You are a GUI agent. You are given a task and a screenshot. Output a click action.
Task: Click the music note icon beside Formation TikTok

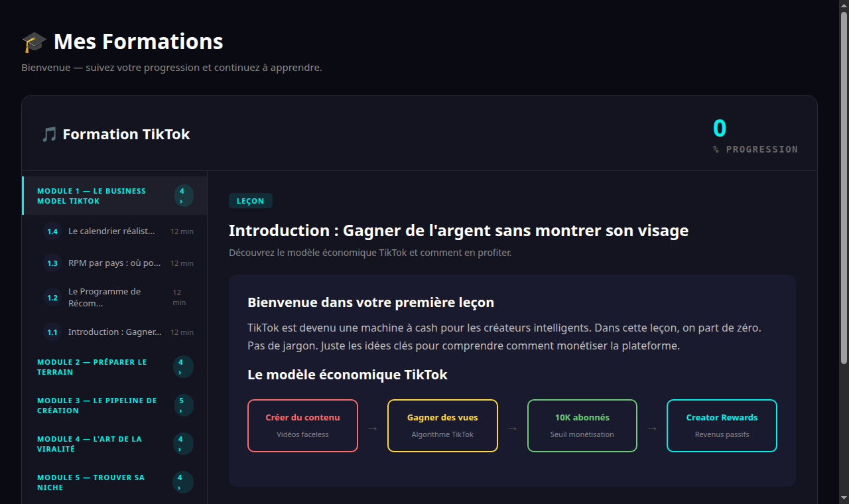point(49,135)
